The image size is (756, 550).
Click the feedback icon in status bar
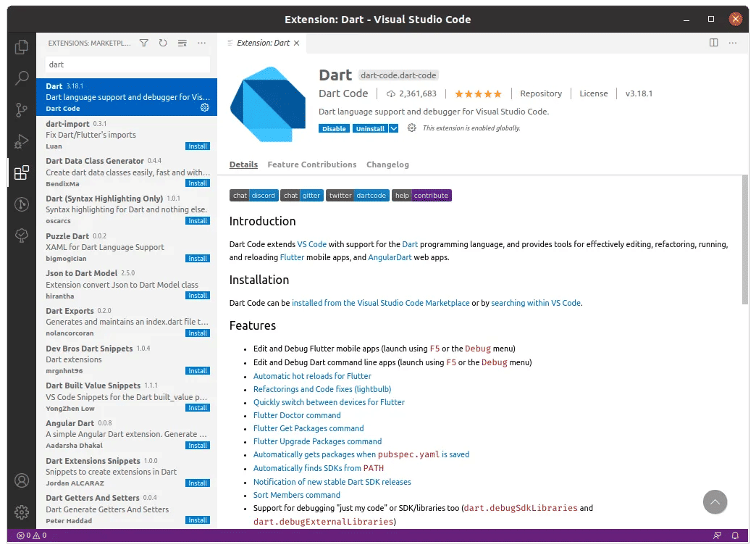click(718, 536)
